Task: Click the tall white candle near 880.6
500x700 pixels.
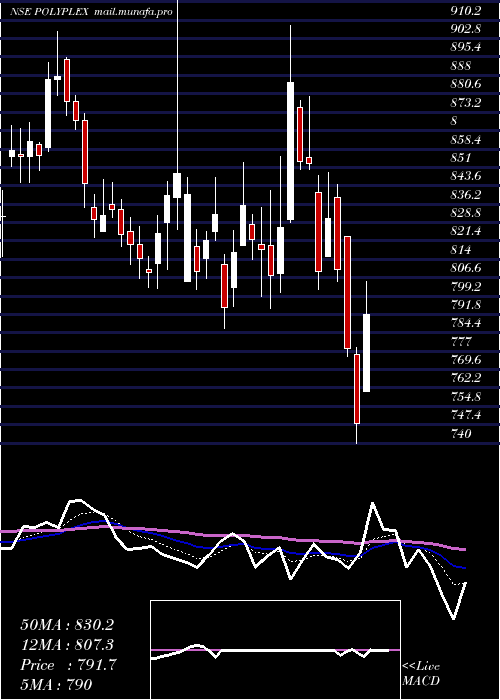Action: click(x=291, y=151)
